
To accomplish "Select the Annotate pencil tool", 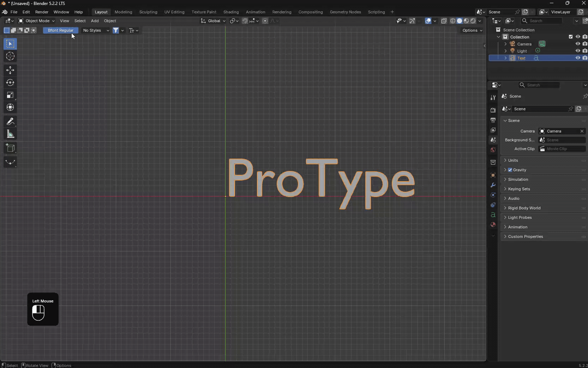I will tap(10, 122).
